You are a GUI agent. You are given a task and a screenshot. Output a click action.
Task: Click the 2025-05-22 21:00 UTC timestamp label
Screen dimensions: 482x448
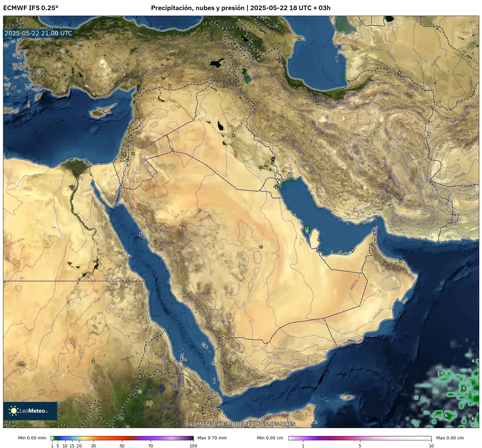38,33
